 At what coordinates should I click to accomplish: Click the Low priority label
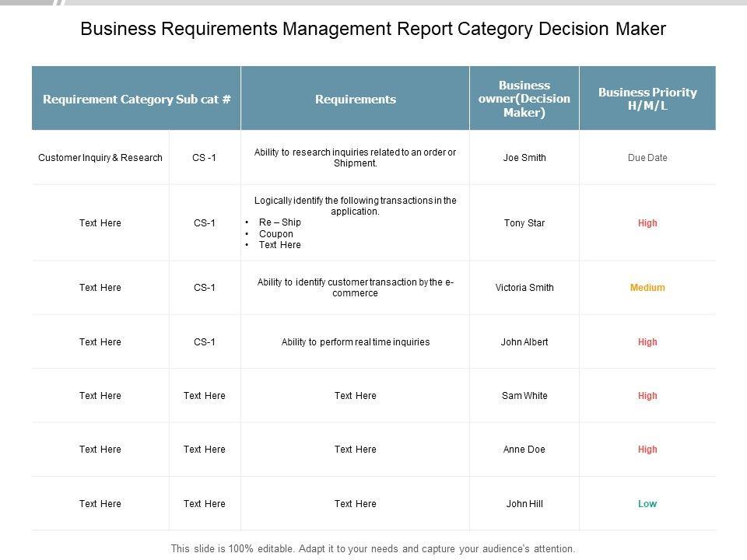tap(647, 504)
